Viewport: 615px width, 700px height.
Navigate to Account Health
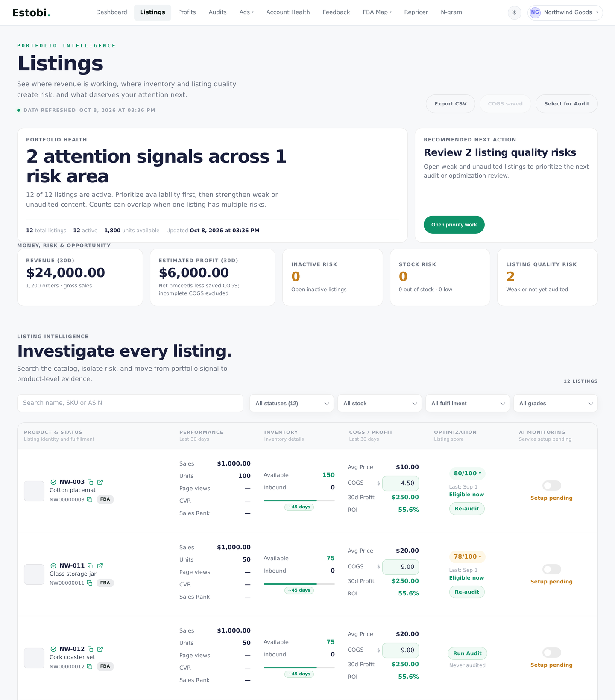pyautogui.click(x=288, y=12)
